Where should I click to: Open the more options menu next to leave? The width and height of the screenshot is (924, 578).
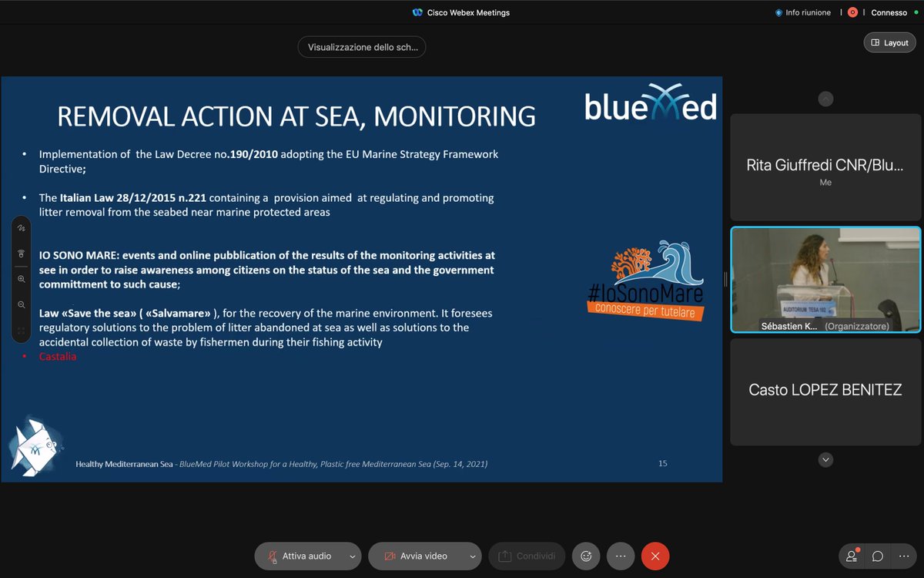click(x=621, y=556)
